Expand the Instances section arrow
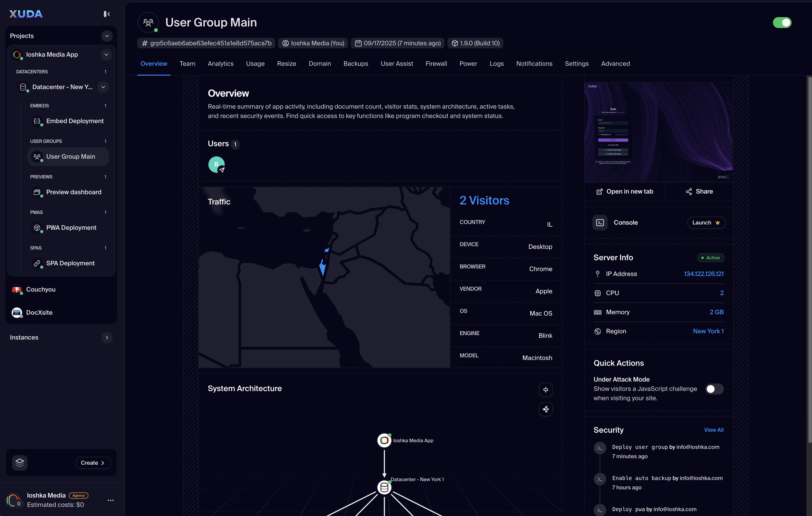The width and height of the screenshot is (812, 516). pyautogui.click(x=107, y=338)
